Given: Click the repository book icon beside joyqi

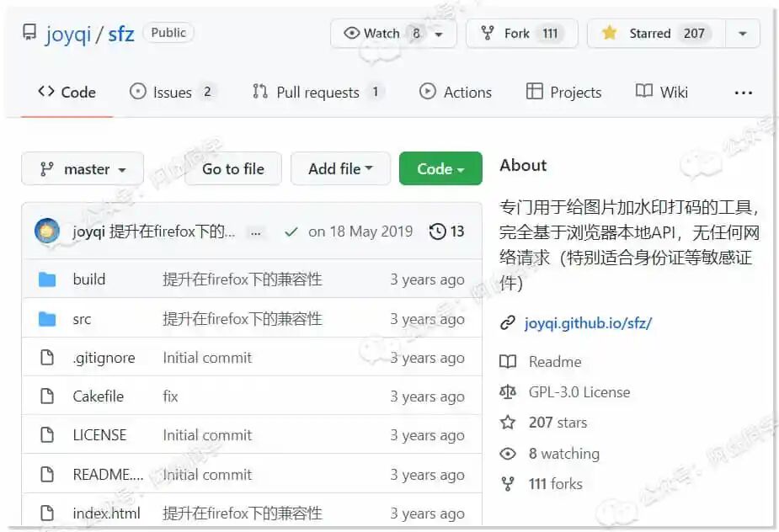Looking at the screenshot, I should point(29,33).
